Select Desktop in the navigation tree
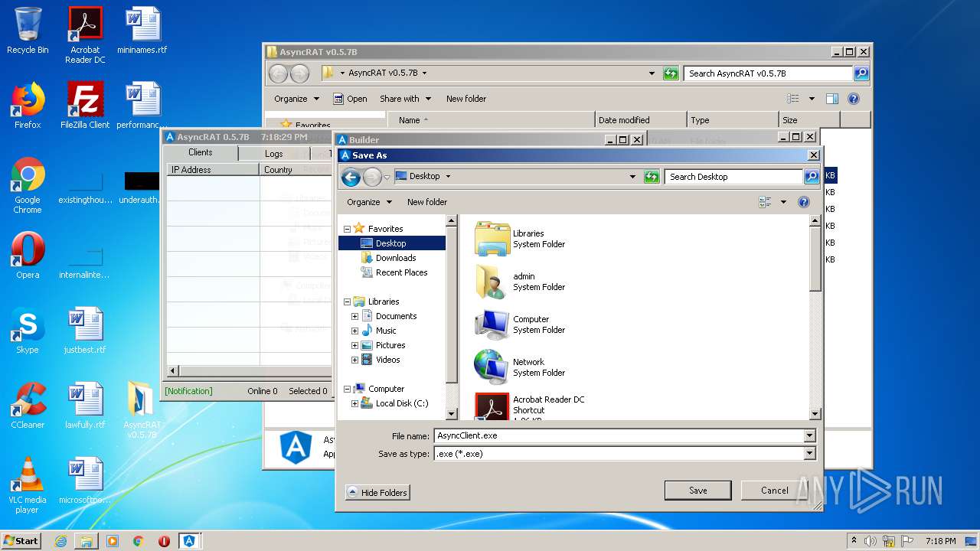The image size is (980, 551). pyautogui.click(x=390, y=243)
